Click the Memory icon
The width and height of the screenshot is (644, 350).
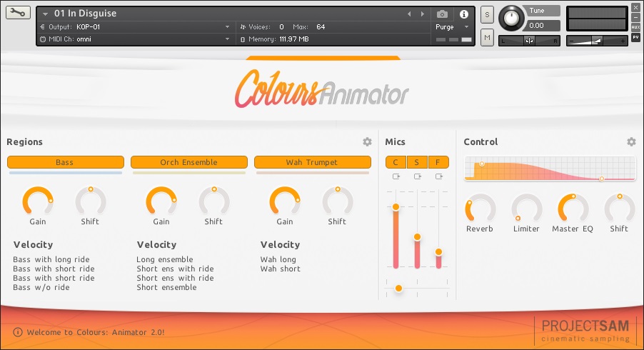pos(243,39)
